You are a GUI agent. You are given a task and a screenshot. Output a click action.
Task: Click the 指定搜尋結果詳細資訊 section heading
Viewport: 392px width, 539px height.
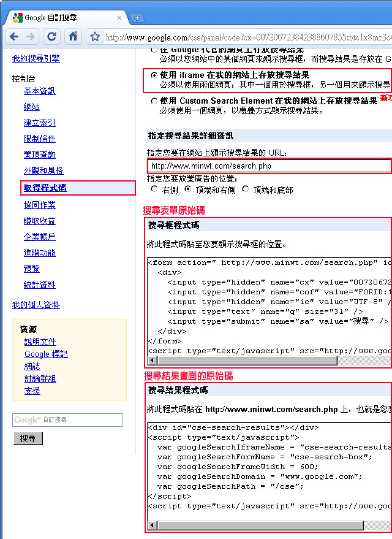(x=190, y=136)
